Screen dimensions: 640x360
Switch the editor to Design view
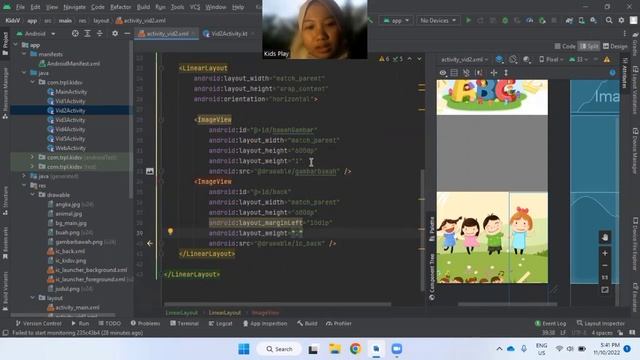click(x=615, y=46)
